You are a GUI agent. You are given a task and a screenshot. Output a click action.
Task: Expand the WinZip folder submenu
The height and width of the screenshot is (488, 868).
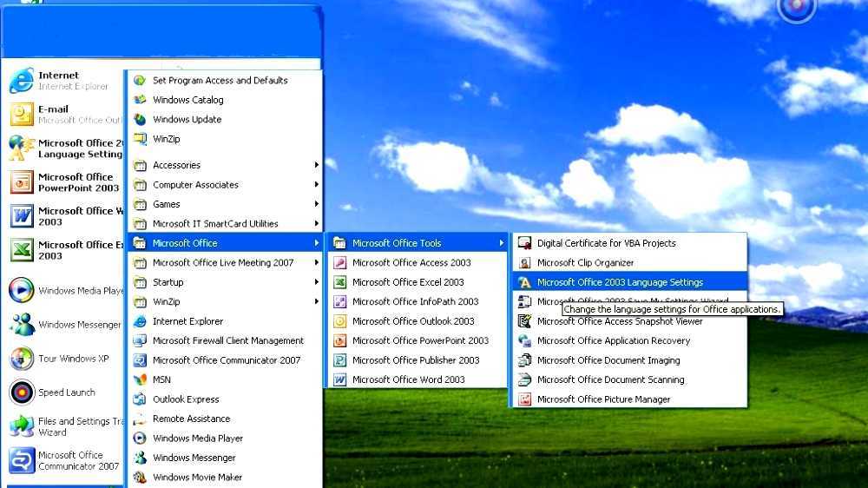coord(225,301)
